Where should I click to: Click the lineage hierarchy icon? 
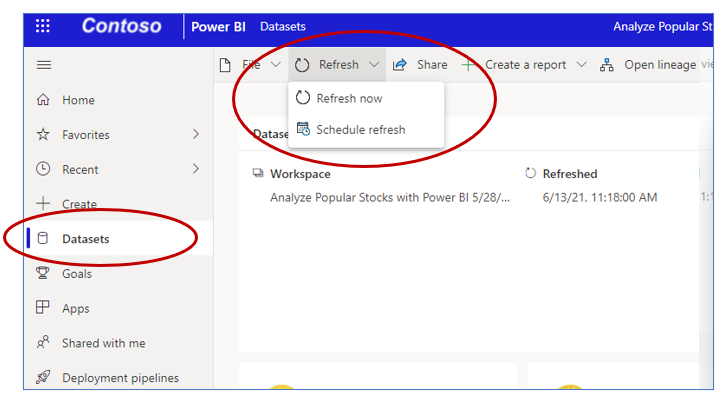point(606,65)
